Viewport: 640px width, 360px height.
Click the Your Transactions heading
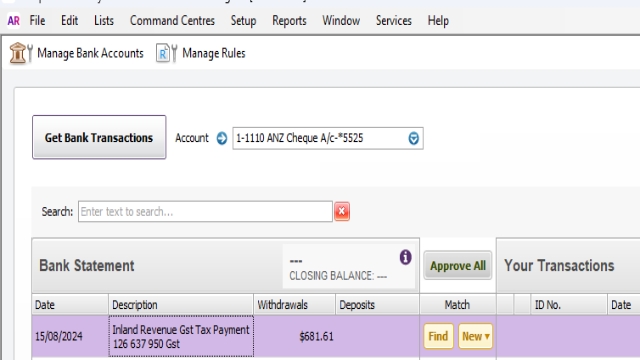(x=559, y=265)
